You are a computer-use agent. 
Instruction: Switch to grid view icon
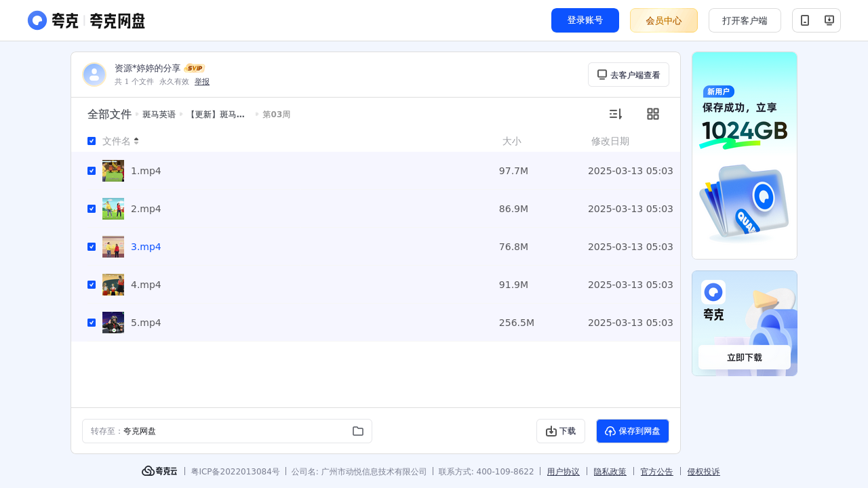[x=653, y=114]
